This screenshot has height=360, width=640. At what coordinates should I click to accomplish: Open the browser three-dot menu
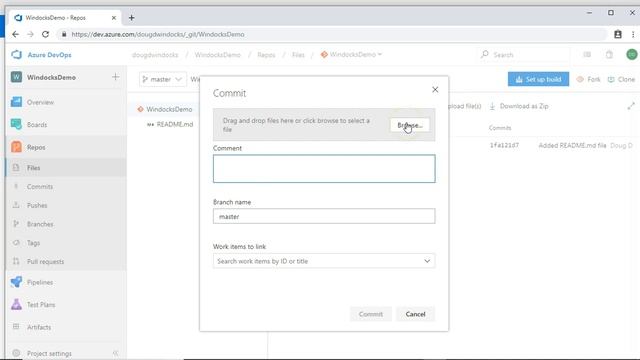(633, 34)
